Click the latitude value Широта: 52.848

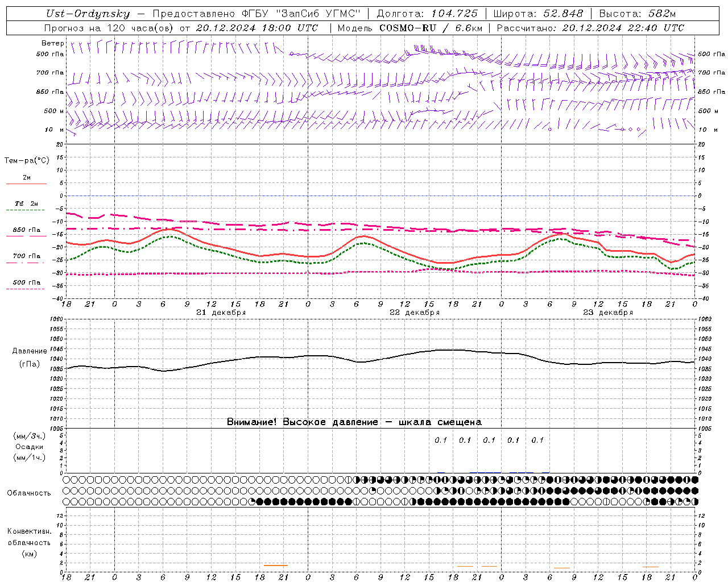(538, 14)
